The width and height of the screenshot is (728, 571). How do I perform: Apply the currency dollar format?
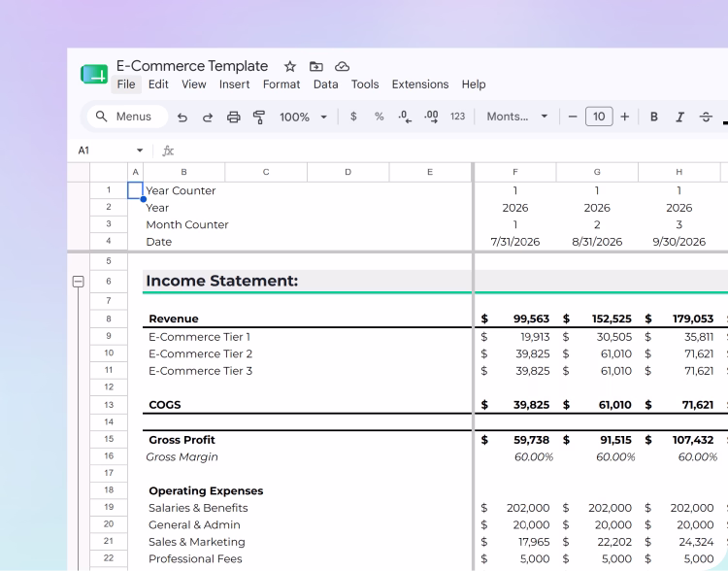[x=353, y=117]
